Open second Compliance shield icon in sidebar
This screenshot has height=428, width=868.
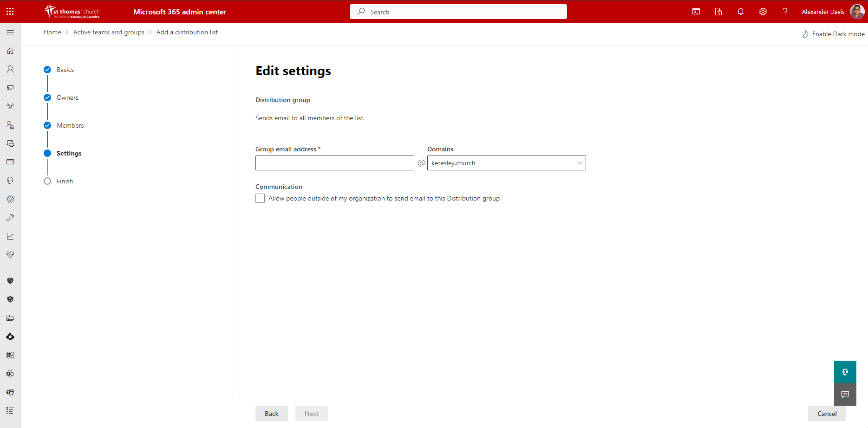coord(10,299)
